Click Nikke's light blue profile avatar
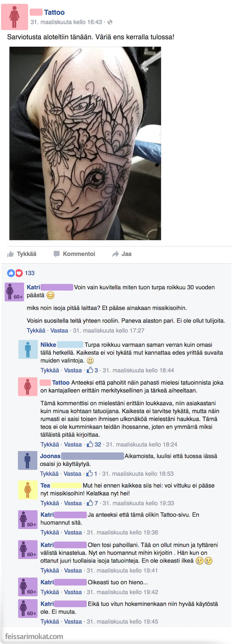 point(28,349)
